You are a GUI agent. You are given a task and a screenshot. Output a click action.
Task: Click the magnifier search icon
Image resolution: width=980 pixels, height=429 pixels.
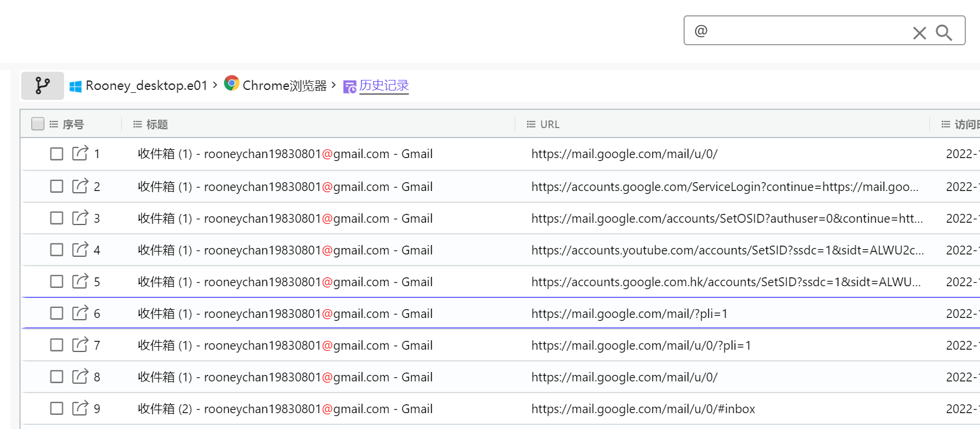pyautogui.click(x=944, y=32)
